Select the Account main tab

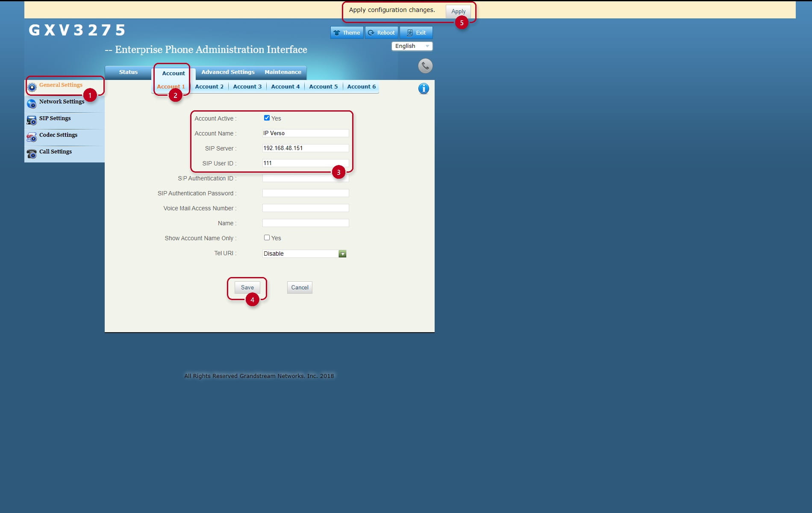174,74
